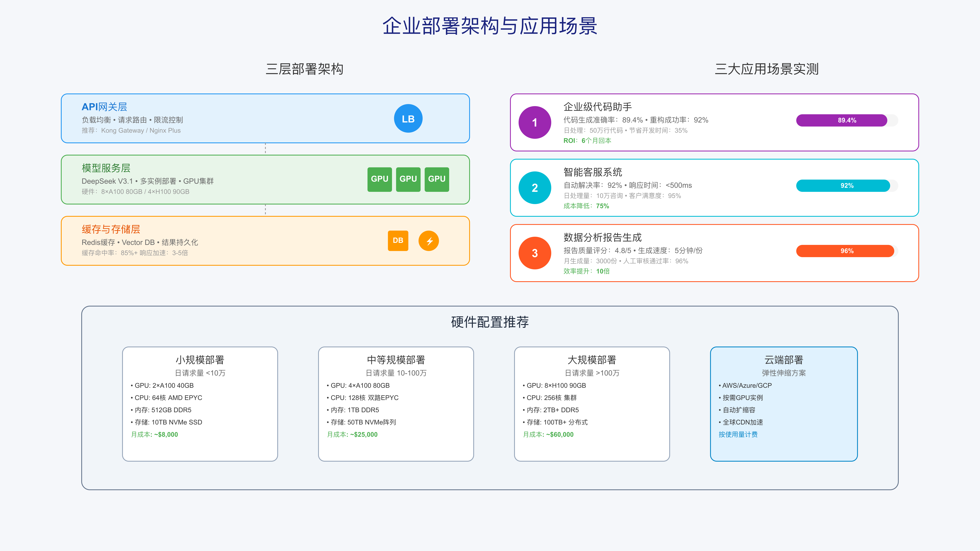Click 日处理量: 10万咨询 line
The width and height of the screenshot is (980, 551).
coord(622,196)
